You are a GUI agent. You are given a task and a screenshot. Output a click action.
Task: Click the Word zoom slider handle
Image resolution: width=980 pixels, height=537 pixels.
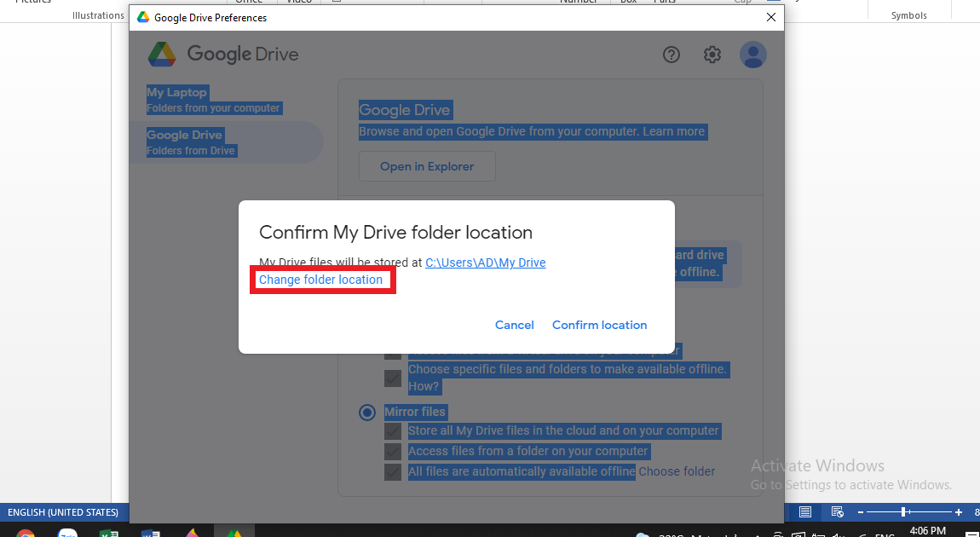(x=902, y=512)
